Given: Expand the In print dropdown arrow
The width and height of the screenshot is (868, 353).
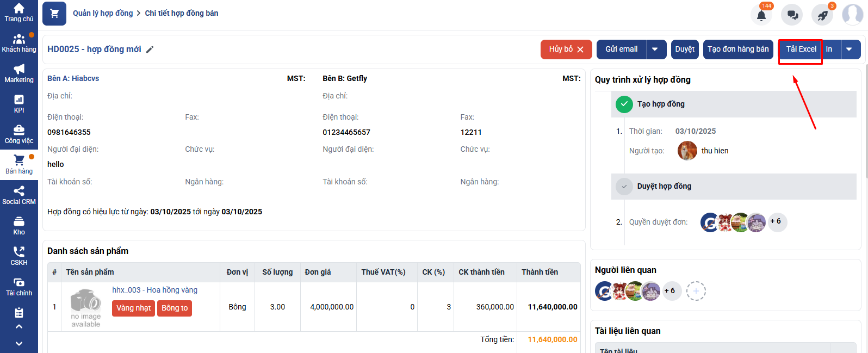Looking at the screenshot, I should pos(850,49).
